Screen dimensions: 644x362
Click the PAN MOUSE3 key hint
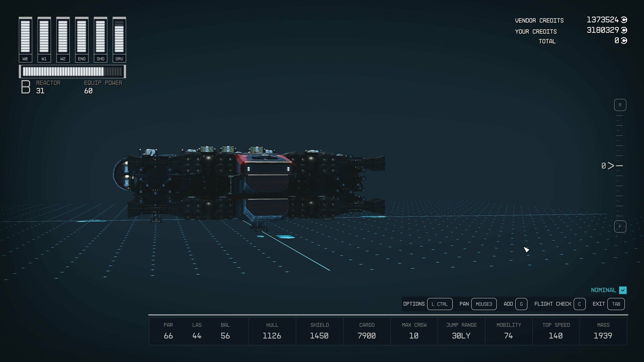point(484,304)
